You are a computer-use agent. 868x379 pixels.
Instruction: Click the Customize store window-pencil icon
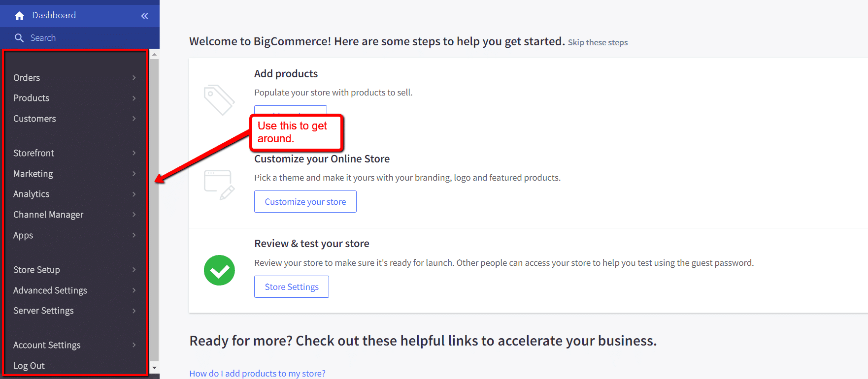click(x=219, y=185)
